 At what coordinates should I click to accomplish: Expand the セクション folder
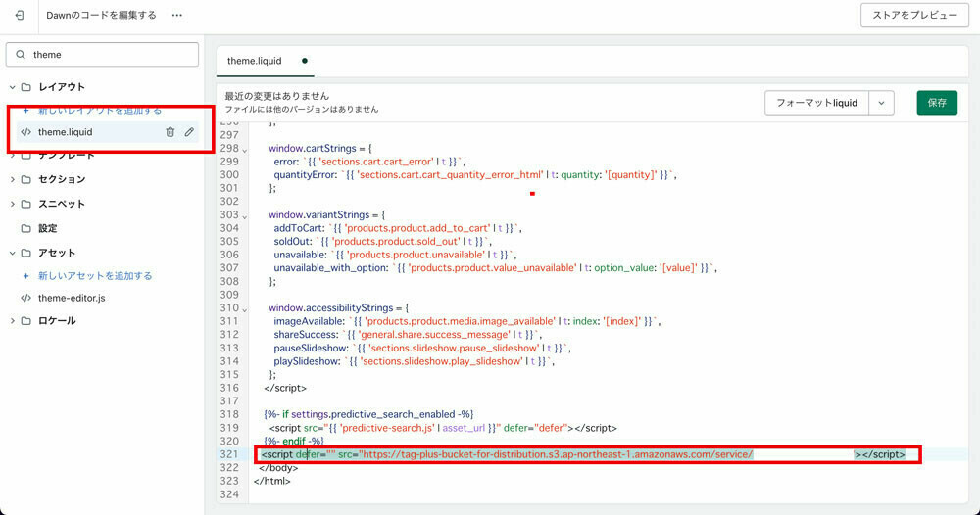[12, 180]
